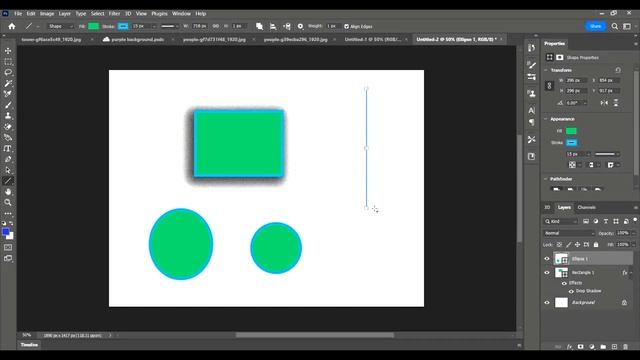Select the Horizontal Type tool
The image size is (640, 360).
tap(8, 149)
